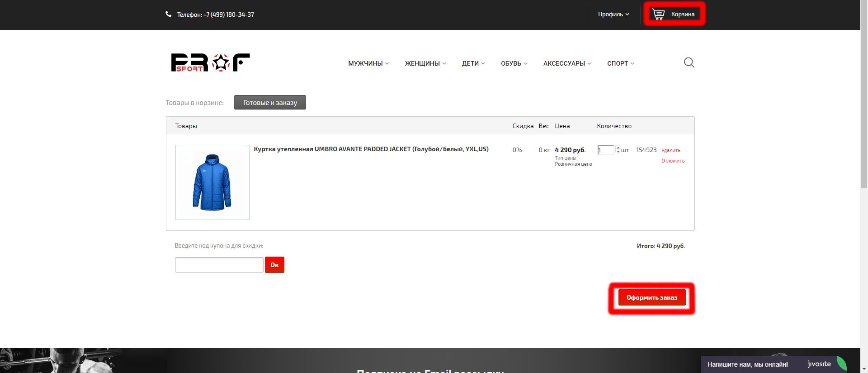Click the Скидка column header
This screenshot has height=373, width=868.
[x=523, y=126]
